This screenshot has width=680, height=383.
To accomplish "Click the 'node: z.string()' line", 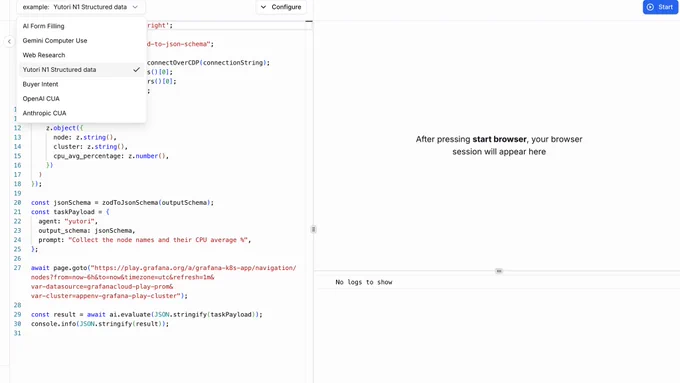I will pos(85,137).
